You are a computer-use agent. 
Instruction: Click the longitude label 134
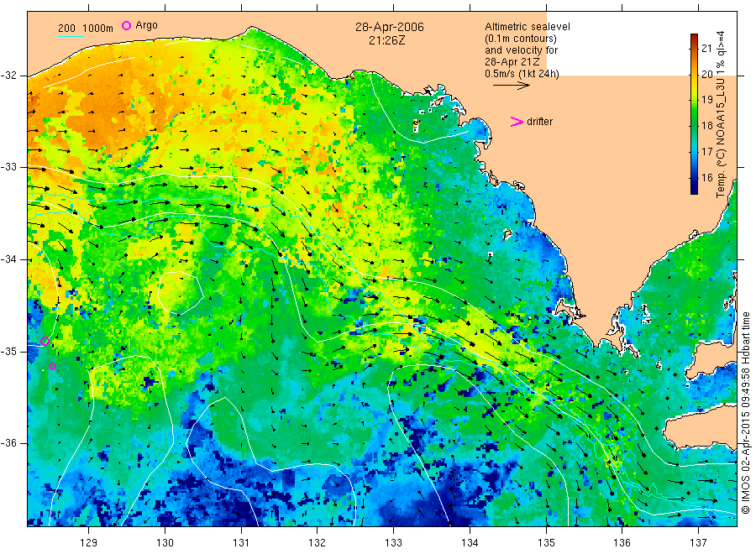tap(470, 543)
